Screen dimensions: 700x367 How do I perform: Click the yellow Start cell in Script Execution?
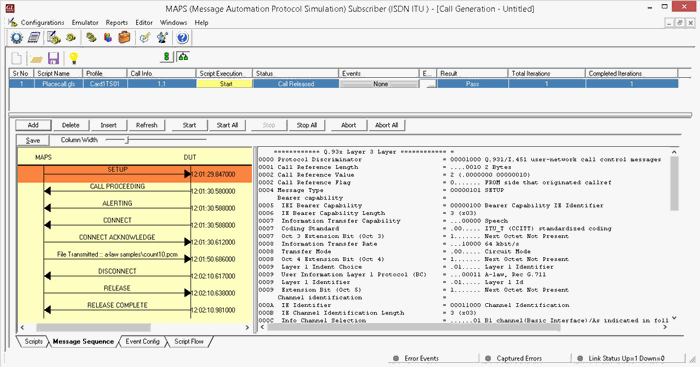click(225, 84)
